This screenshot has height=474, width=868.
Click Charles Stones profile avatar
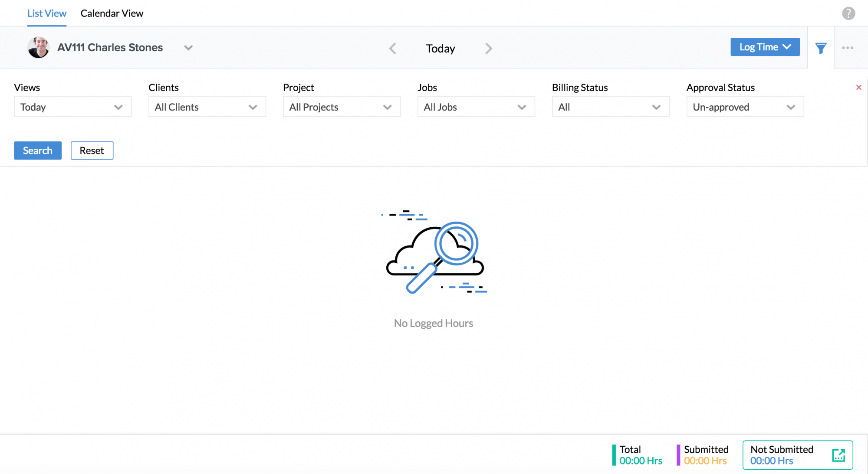point(38,47)
